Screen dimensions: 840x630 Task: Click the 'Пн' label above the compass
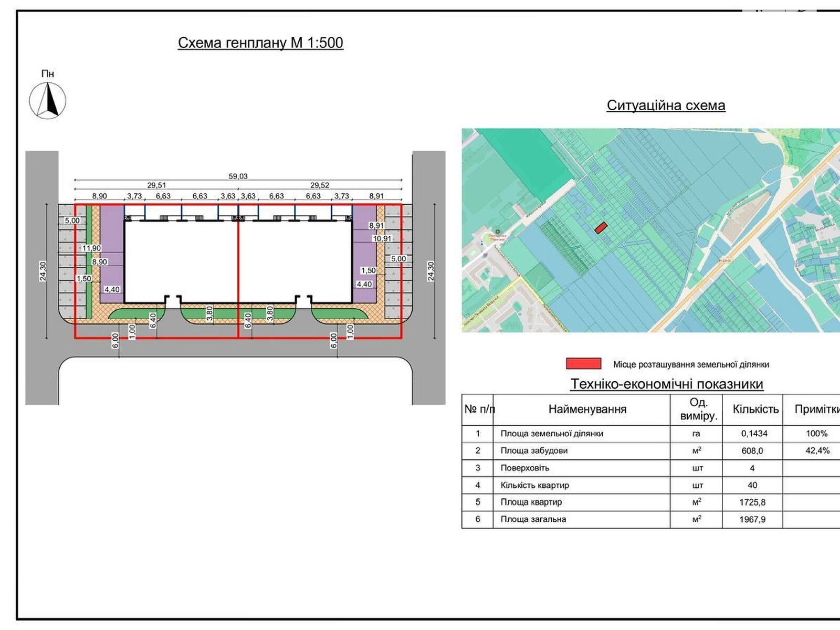point(48,73)
